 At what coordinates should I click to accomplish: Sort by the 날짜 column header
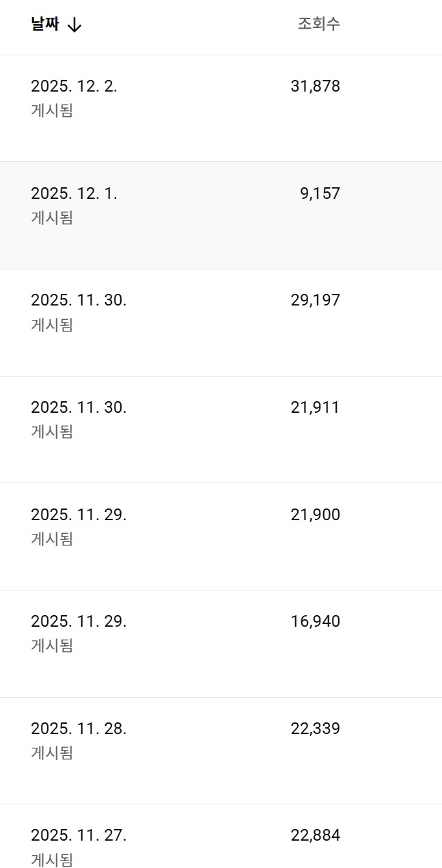point(45,25)
